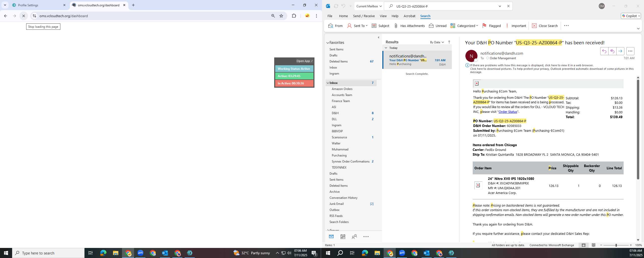
Task: Toggle the Flagged search filter
Action: (492, 26)
